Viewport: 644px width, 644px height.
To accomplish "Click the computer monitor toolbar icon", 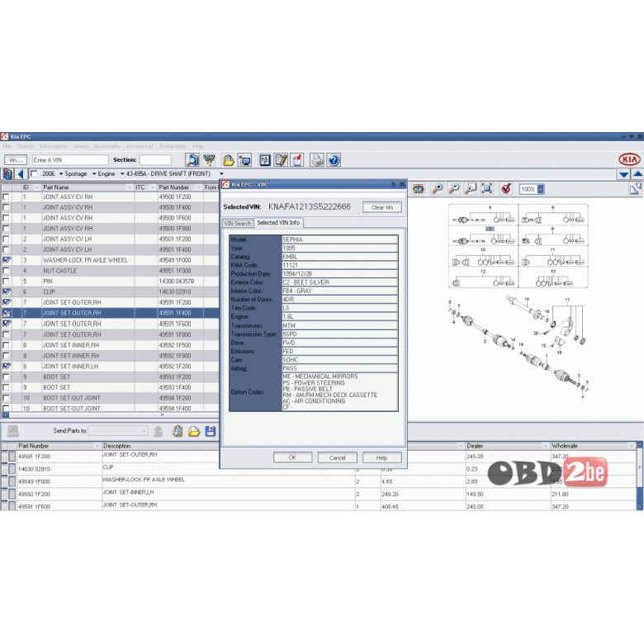I will (x=244, y=160).
